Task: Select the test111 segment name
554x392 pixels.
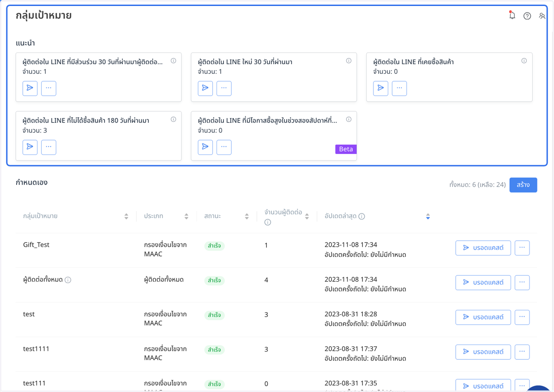Action: (34, 383)
